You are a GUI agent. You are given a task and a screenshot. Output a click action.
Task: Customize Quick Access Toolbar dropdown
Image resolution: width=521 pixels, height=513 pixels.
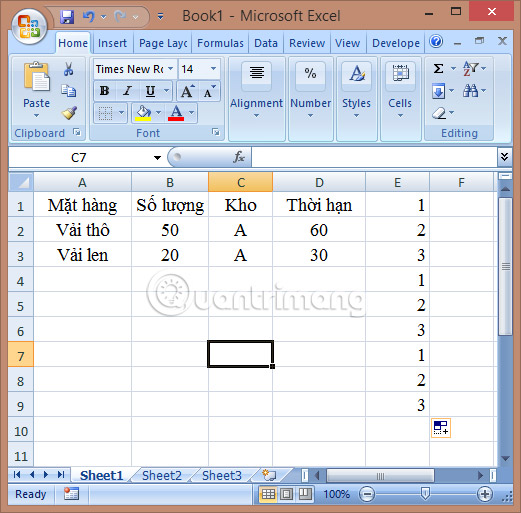160,16
